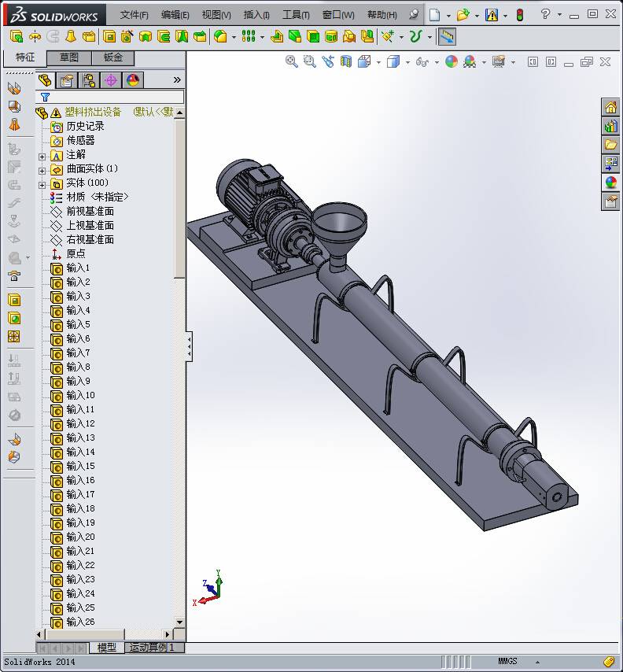Screen dimensions: 623x672
Task: Open the 工具(T) menu
Action: 296,15
